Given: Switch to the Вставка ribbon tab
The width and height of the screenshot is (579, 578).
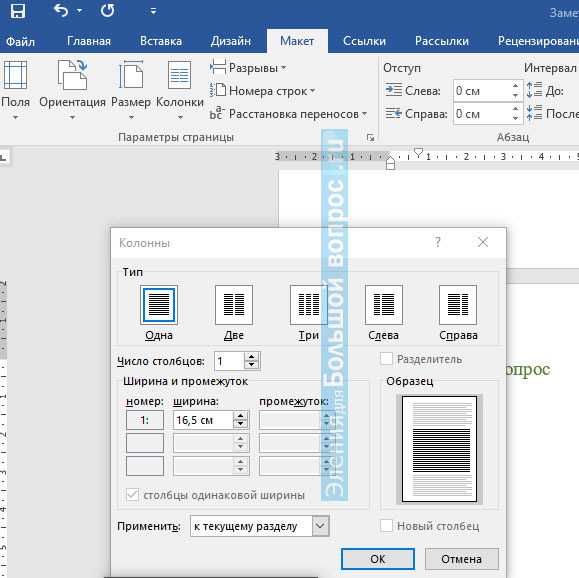Looking at the screenshot, I should [x=161, y=41].
